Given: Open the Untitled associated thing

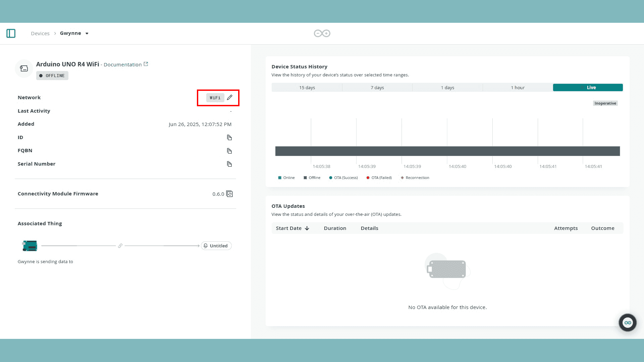Looking at the screenshot, I should pos(216,246).
